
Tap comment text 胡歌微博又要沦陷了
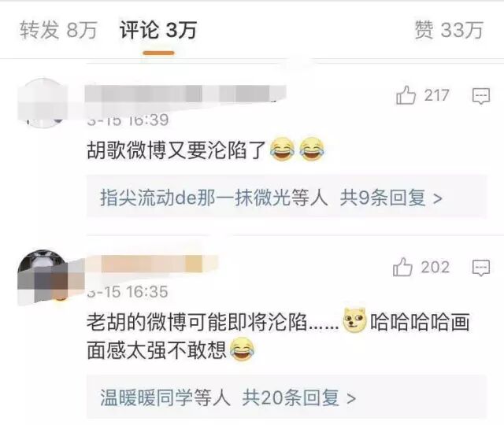pos(176,150)
